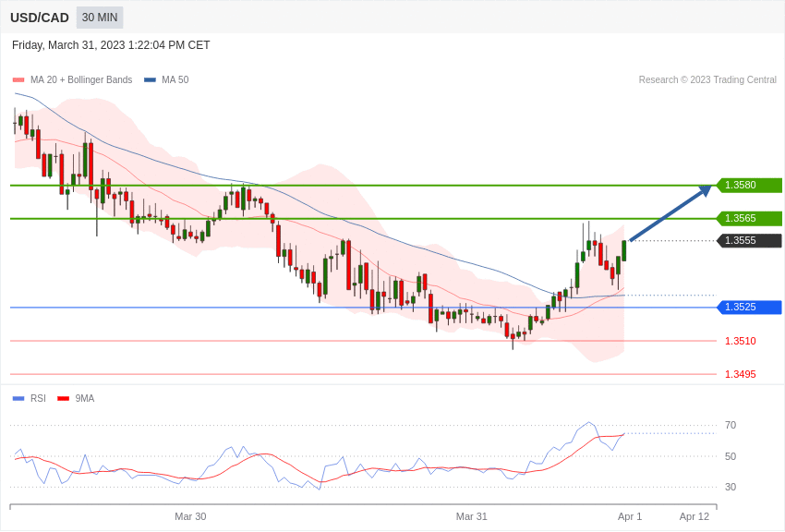785x532 pixels.
Task: Click the RSI 50 axis value
Action: click(731, 456)
